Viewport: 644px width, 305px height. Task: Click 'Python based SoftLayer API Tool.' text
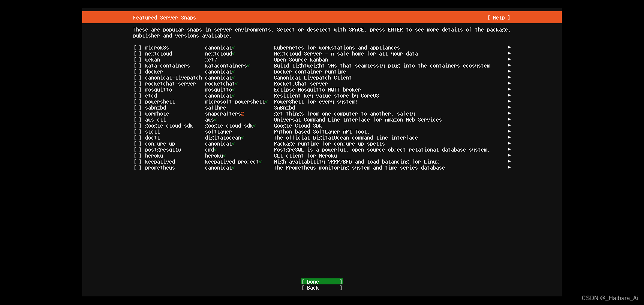(322, 132)
